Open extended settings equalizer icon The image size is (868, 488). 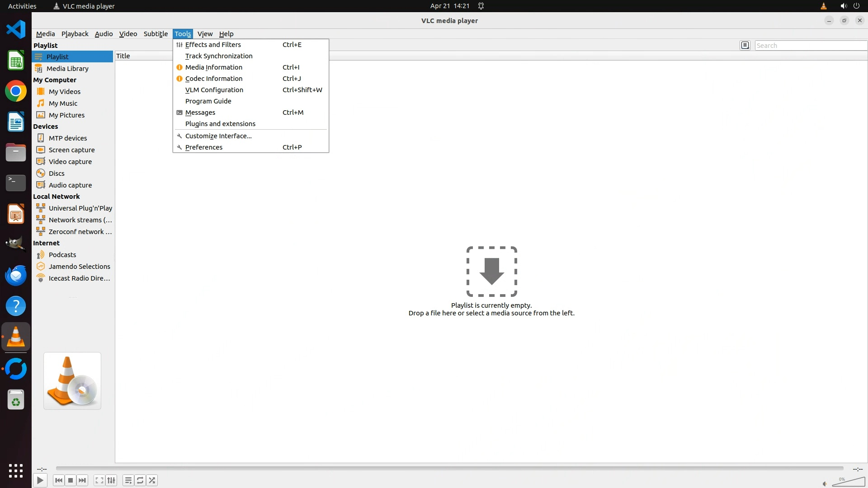pos(111,480)
